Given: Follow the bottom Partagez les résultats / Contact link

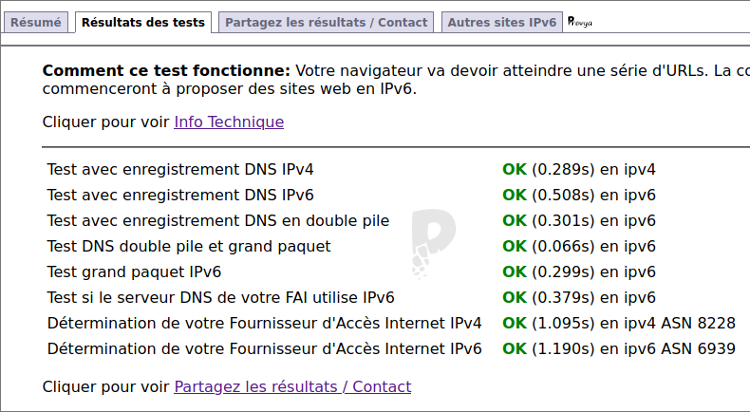Looking at the screenshot, I should (292, 387).
